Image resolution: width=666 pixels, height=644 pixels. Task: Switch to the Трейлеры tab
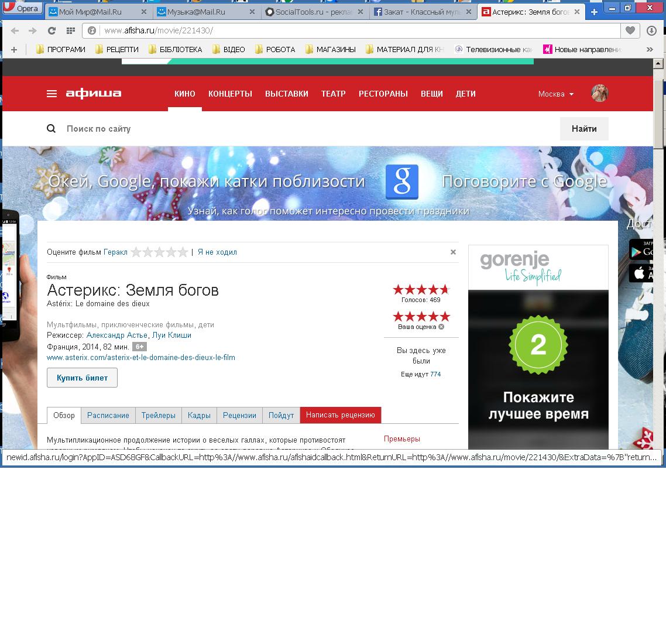click(159, 415)
